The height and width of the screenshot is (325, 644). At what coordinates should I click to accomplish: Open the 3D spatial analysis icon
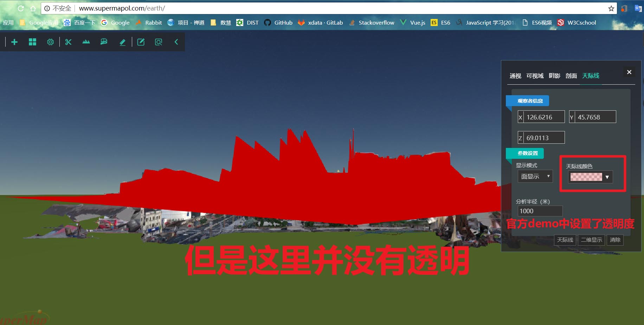104,42
